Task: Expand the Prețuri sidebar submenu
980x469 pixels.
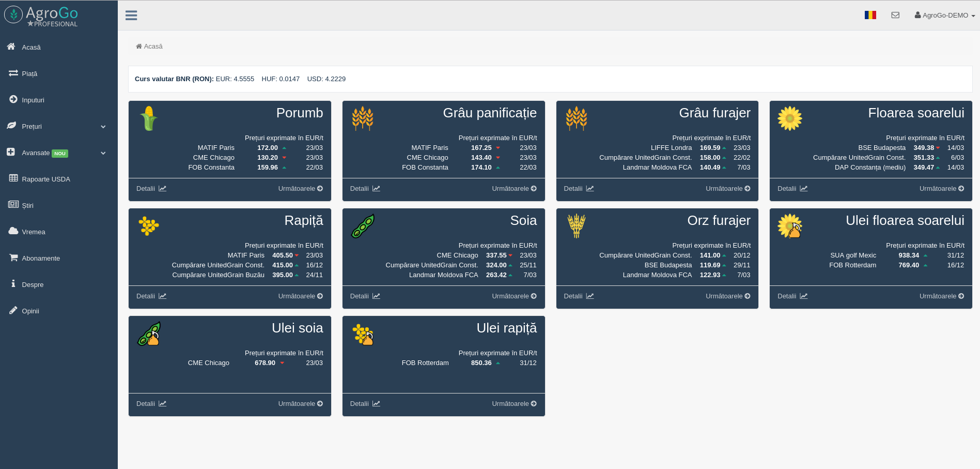Action: (103, 127)
